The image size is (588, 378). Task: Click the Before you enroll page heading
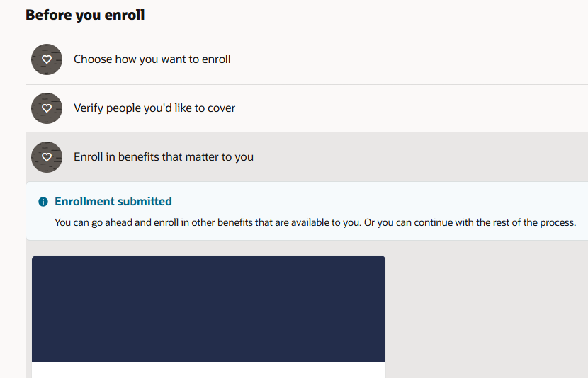point(85,15)
